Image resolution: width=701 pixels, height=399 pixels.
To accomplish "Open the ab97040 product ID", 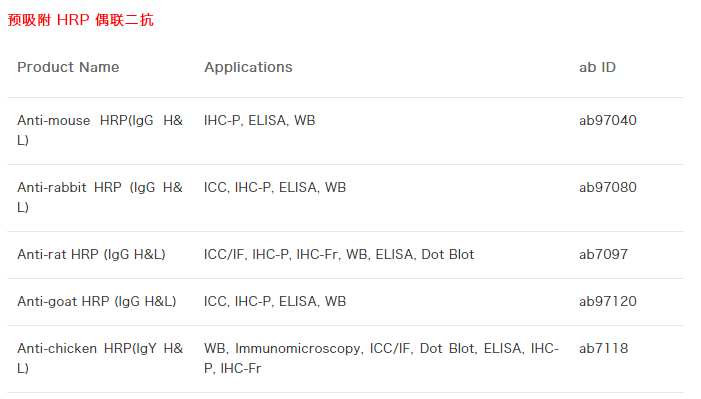I will pyautogui.click(x=608, y=120).
